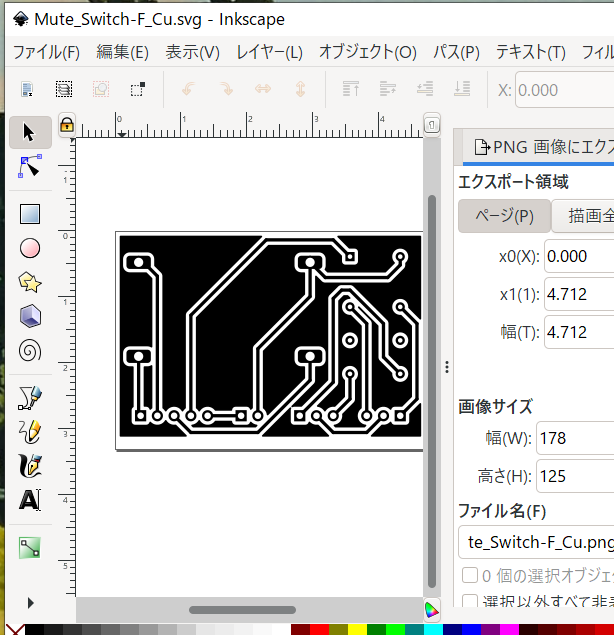Open the レイヤー(L) menu

pos(269,52)
